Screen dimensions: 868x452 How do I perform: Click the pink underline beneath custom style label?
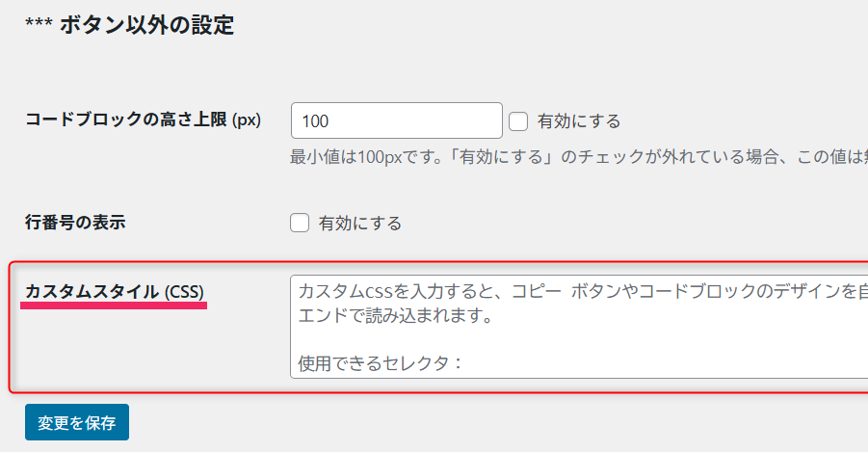click(x=115, y=307)
